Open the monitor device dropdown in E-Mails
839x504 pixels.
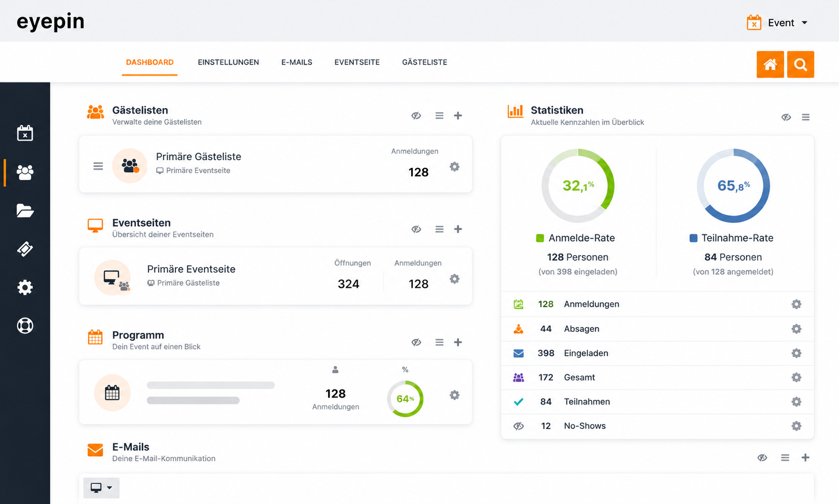[102, 488]
